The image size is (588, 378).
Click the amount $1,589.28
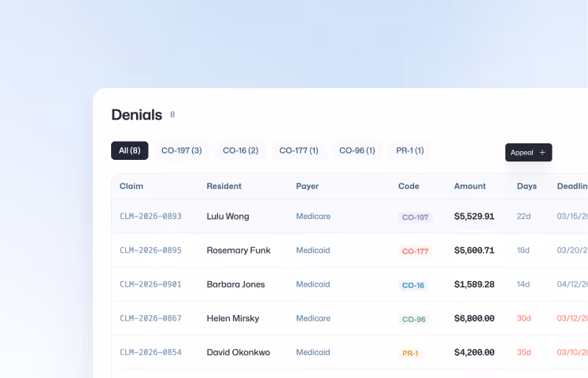474,284
